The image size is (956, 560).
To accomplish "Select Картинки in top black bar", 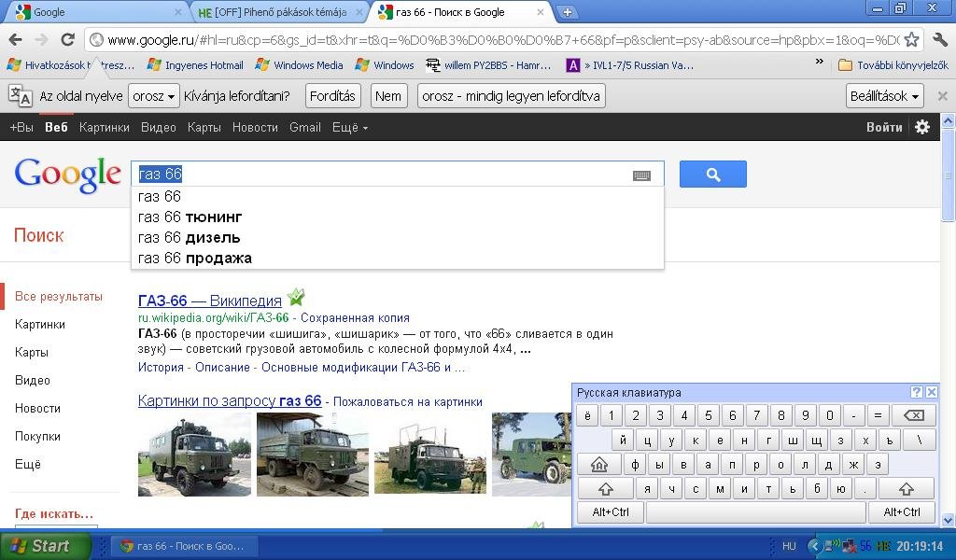I will (105, 127).
